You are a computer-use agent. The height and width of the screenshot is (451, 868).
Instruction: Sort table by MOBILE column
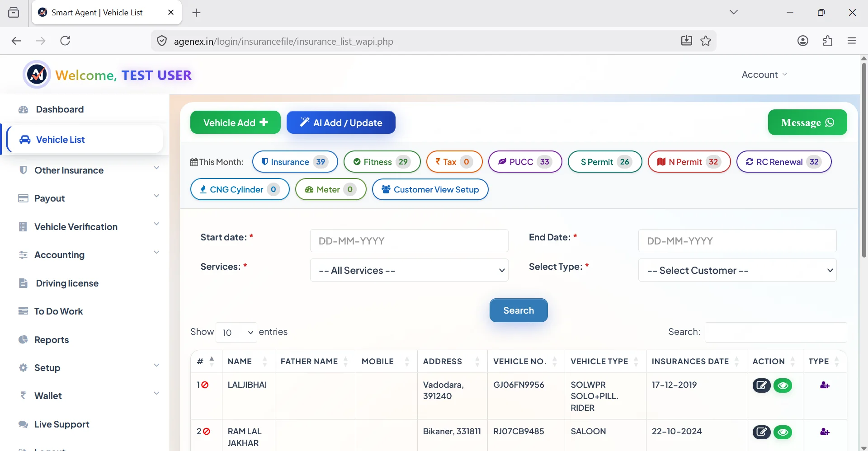387,362
